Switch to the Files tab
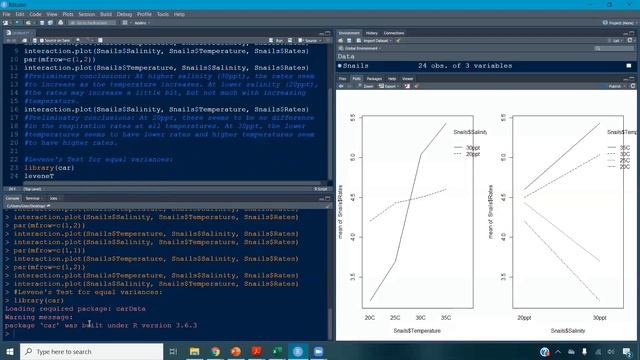This screenshot has height=360, width=640. 342,79
